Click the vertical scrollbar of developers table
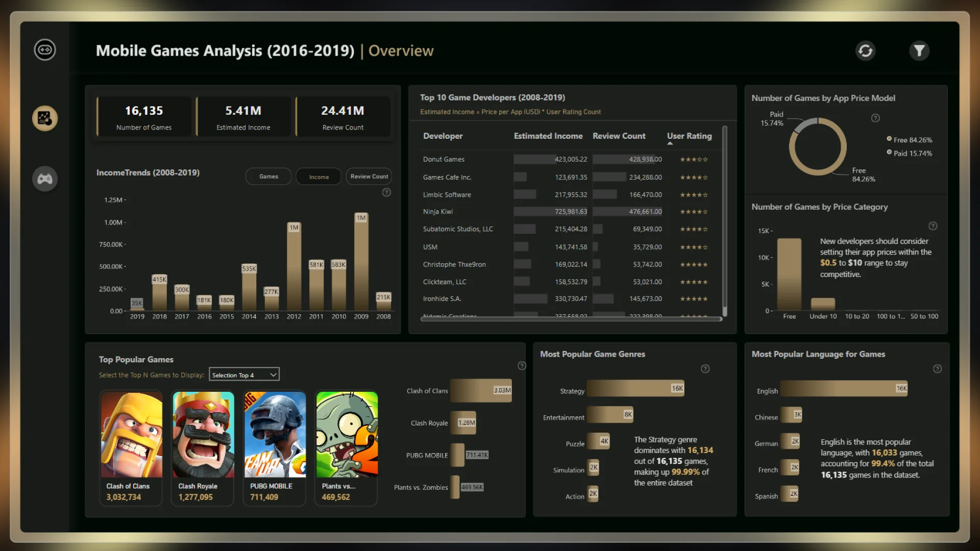Image resolution: width=980 pixels, height=551 pixels. tap(724, 221)
